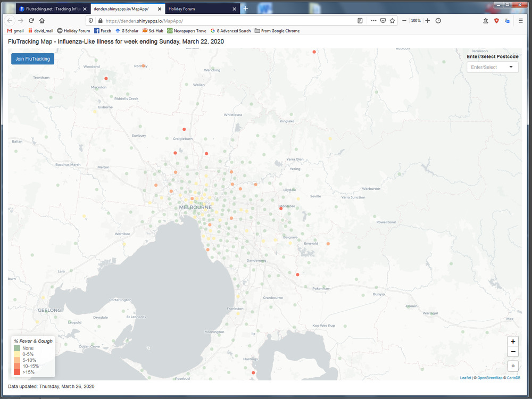Zoom in the map with plus button
This screenshot has height=399, width=532.
click(513, 342)
